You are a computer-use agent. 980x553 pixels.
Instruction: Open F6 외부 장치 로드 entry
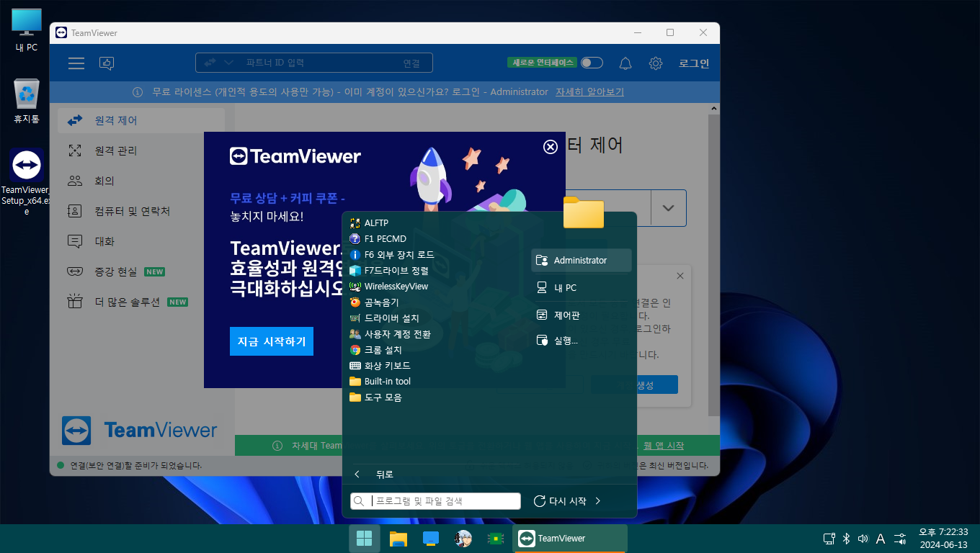click(393, 255)
